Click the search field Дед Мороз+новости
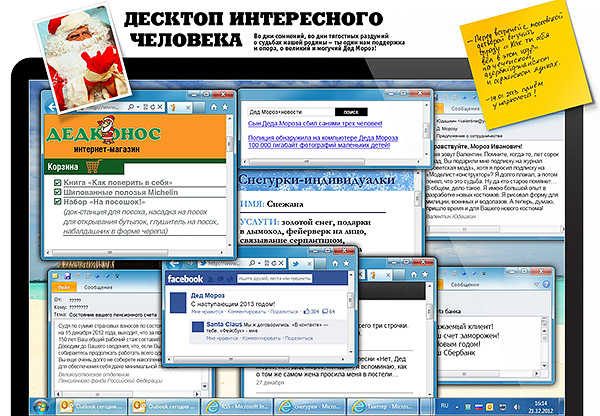Viewport: 600px width, 416px height. point(291,112)
